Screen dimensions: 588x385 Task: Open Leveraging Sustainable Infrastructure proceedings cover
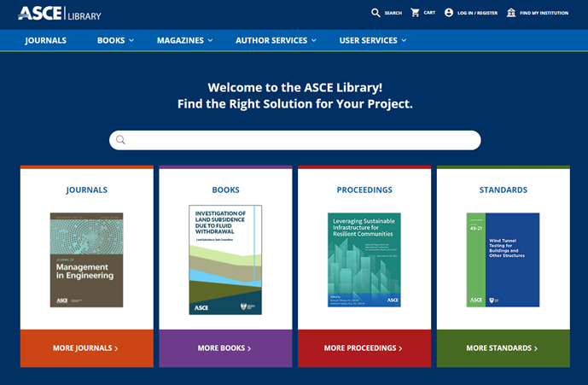[x=364, y=260]
